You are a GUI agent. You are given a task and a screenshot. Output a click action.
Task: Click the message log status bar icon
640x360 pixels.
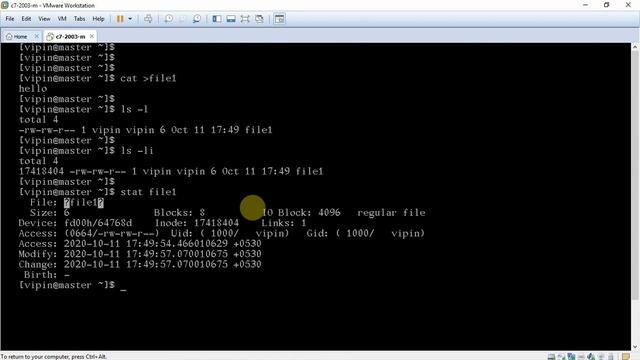(626, 356)
